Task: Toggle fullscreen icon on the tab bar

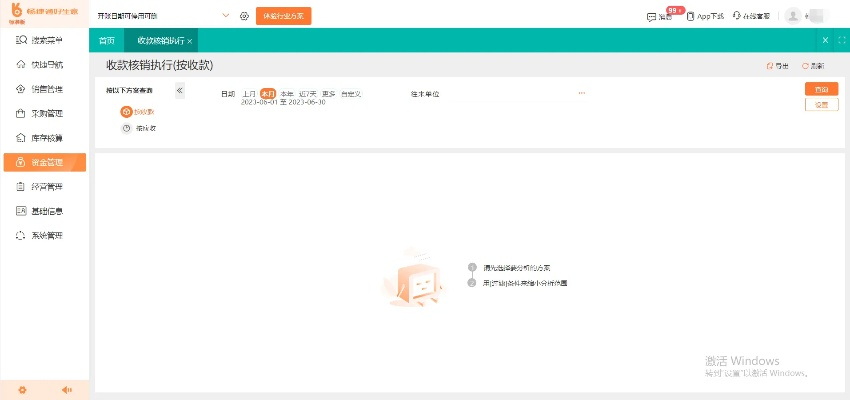Action: click(841, 40)
